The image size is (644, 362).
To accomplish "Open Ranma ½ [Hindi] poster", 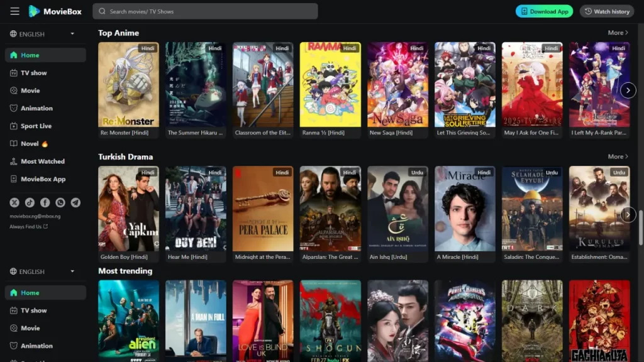I will (330, 85).
